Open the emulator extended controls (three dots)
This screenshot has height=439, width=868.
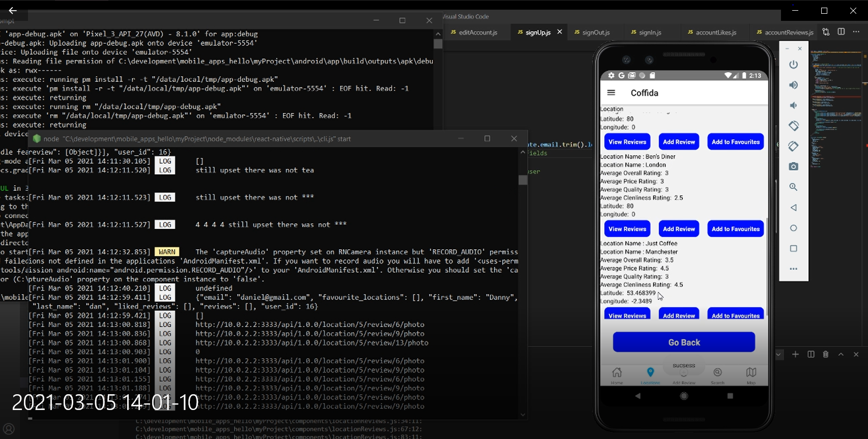click(793, 269)
